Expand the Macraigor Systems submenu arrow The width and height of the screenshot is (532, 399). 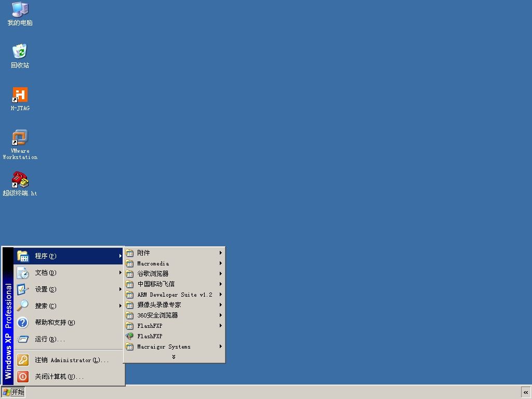click(220, 347)
